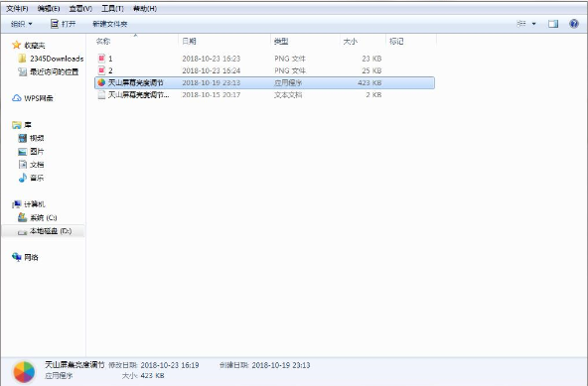Click the 打开 toolbar button
This screenshot has height=386, width=588.
pyautogui.click(x=63, y=24)
